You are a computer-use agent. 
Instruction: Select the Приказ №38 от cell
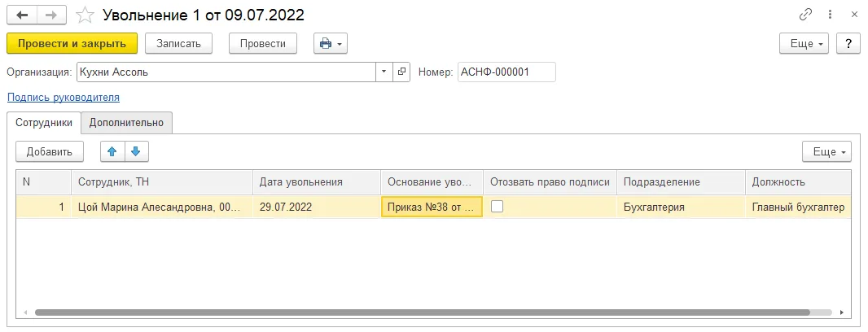click(x=432, y=207)
